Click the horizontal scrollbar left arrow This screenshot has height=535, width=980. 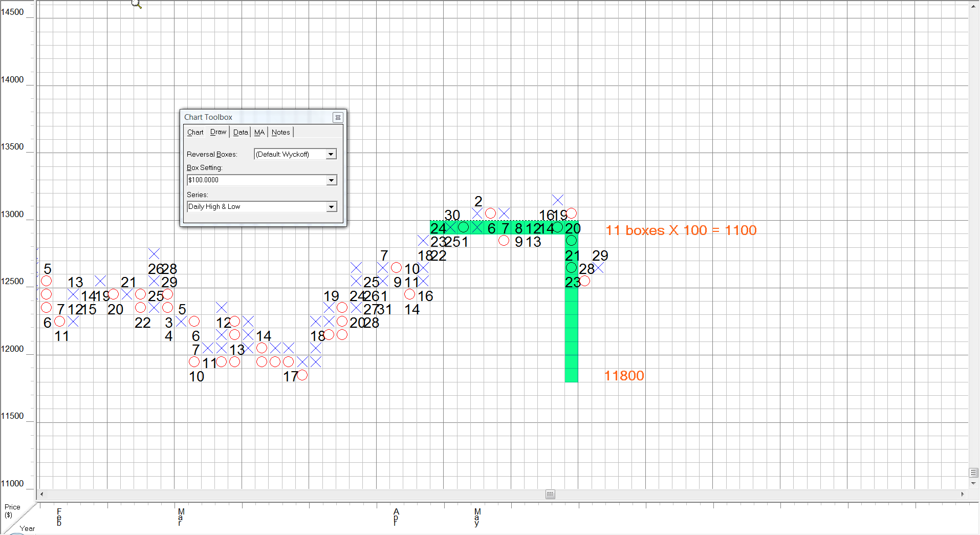[x=42, y=495]
